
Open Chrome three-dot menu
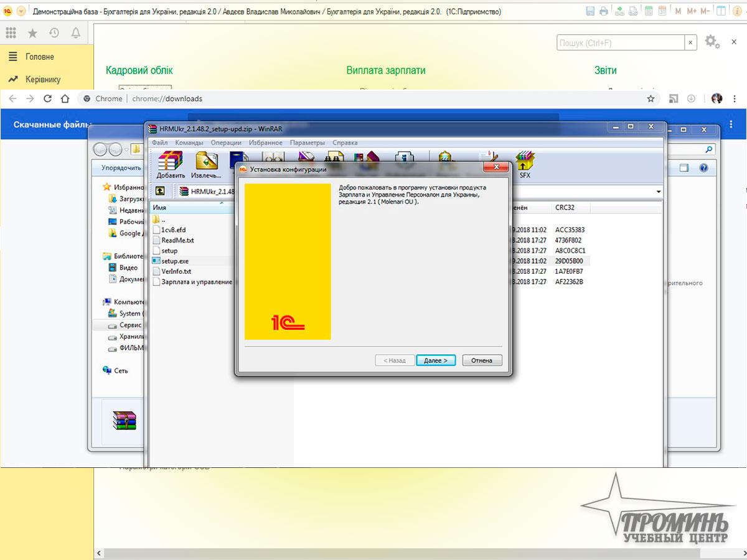click(735, 98)
